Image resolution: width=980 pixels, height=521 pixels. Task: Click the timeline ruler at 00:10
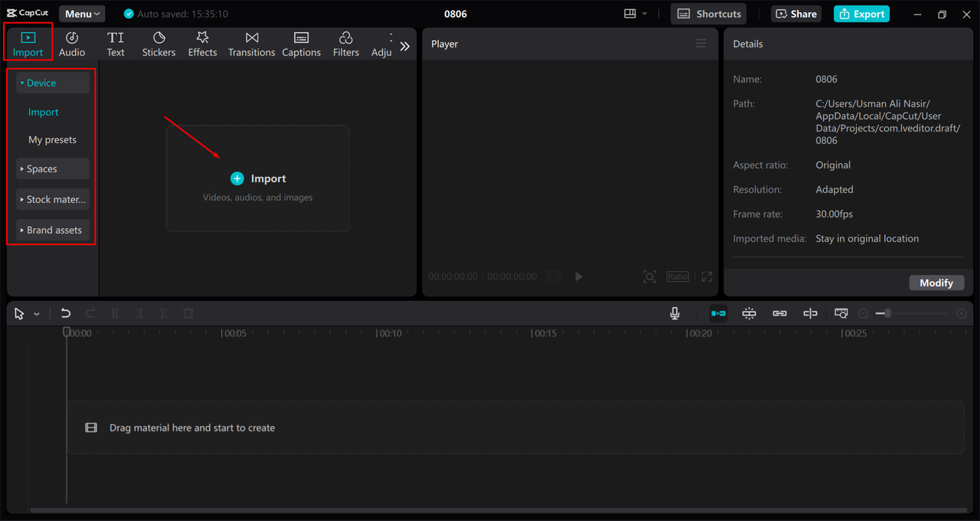(x=390, y=333)
